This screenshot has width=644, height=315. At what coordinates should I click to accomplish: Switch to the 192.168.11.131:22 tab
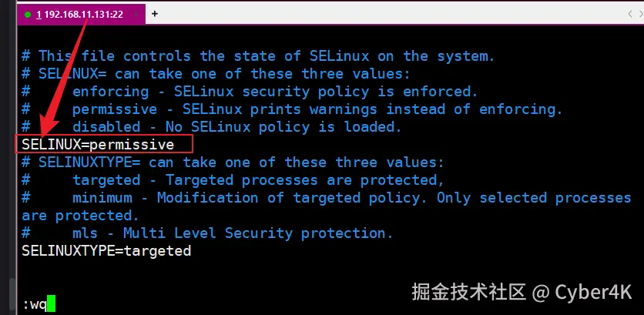[x=79, y=14]
